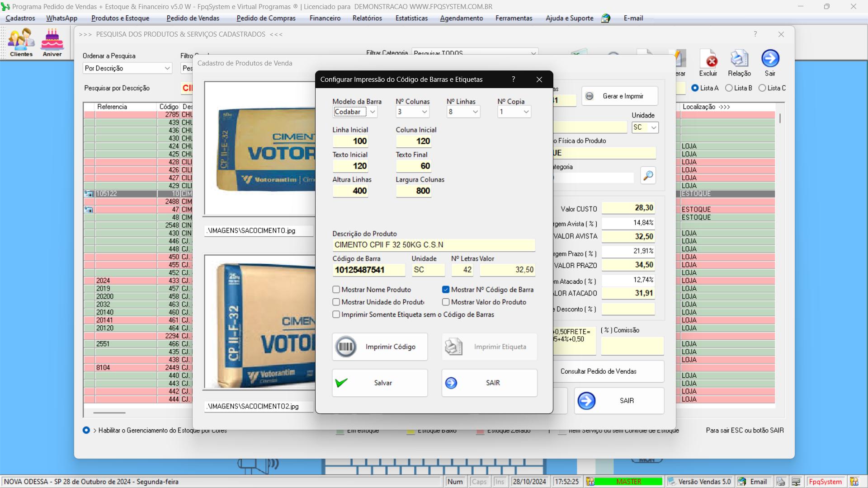Check Imprimir Somente Etiqueta sem Código de Barras
This screenshot has height=488, width=868.
[x=336, y=314]
